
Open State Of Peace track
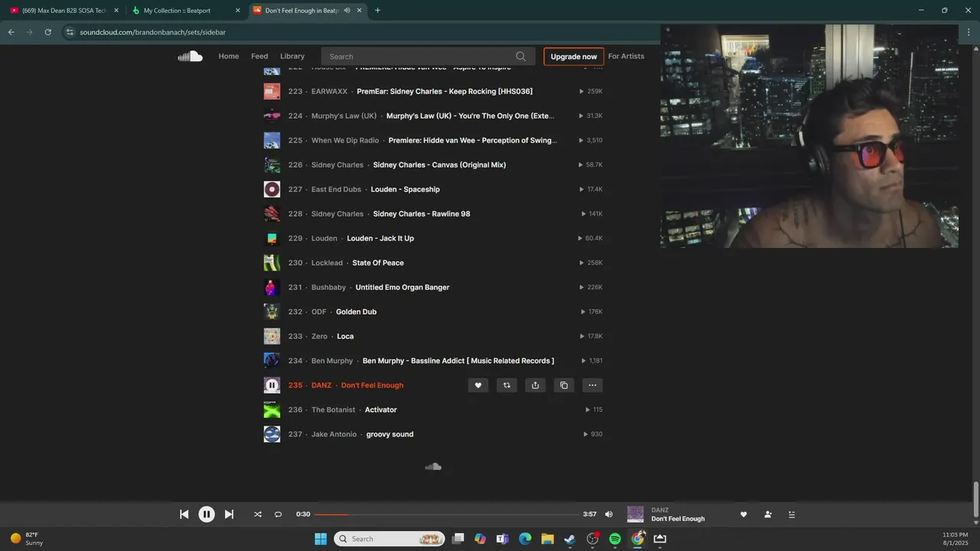[x=378, y=262]
